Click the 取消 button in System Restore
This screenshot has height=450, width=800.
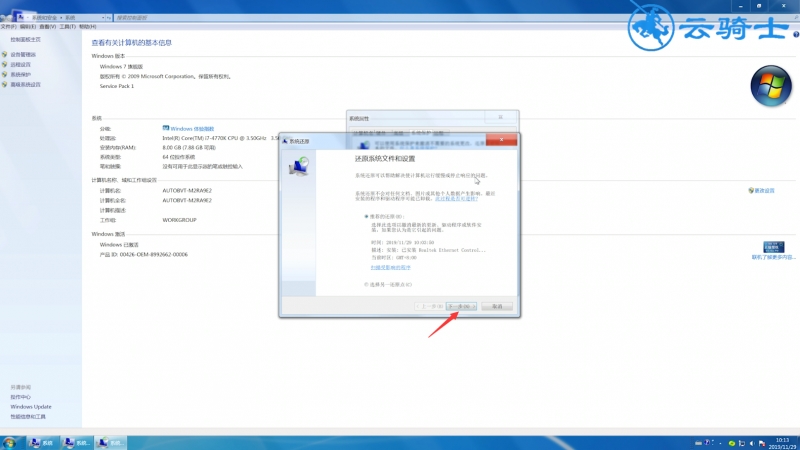point(497,306)
